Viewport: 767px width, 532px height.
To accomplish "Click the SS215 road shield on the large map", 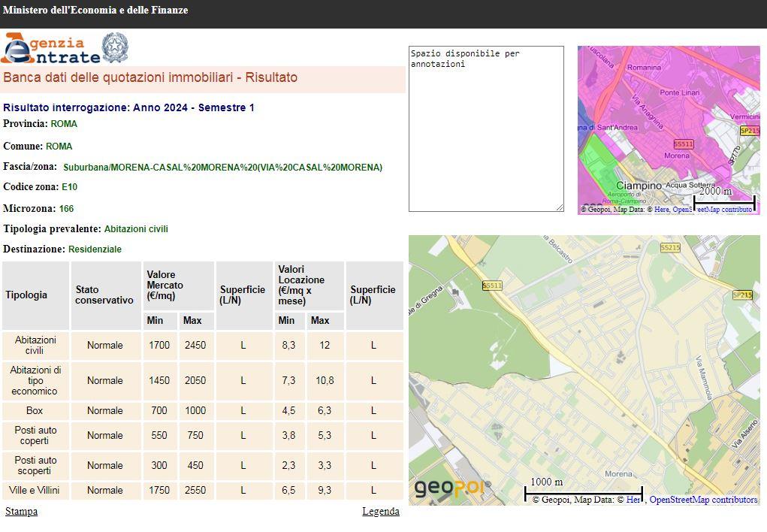I will point(670,247).
